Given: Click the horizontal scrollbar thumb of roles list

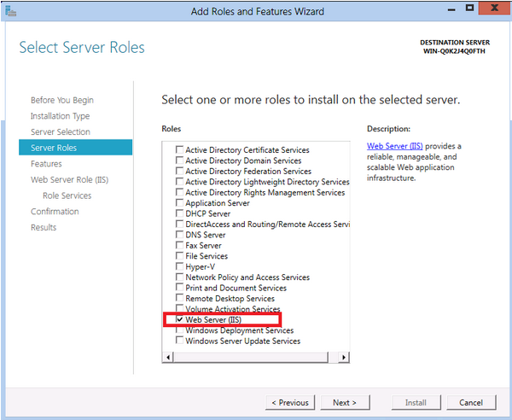Looking at the screenshot, I should [x=250, y=358].
